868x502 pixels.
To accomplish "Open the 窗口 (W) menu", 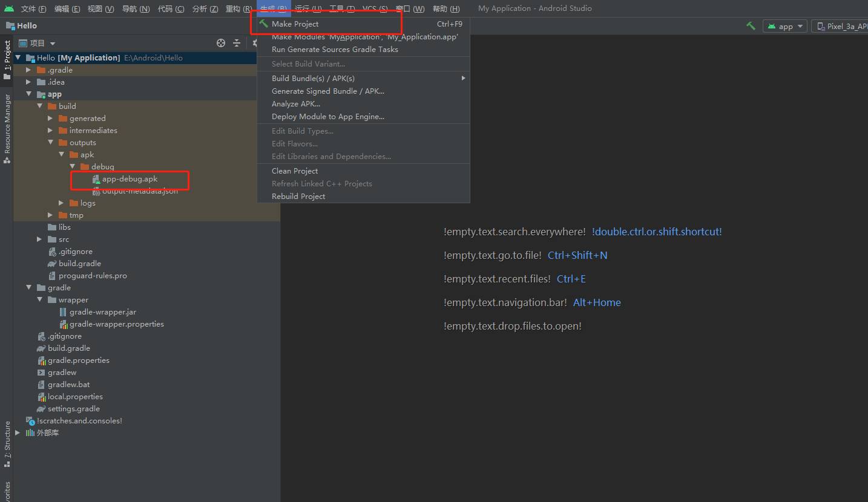I will [410, 8].
